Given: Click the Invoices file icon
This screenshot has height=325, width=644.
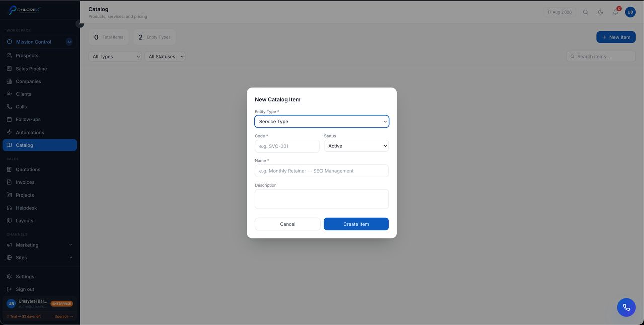Looking at the screenshot, I should [9, 182].
